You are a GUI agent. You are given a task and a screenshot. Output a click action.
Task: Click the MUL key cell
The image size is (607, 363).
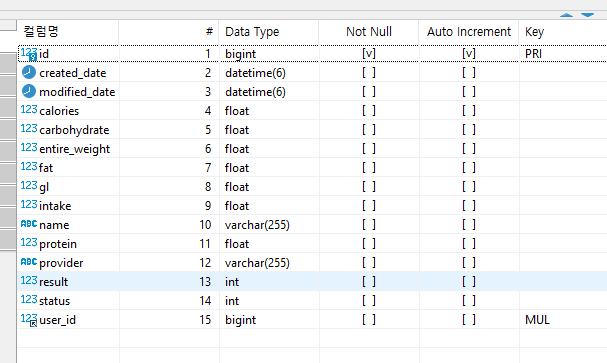pyautogui.click(x=537, y=319)
